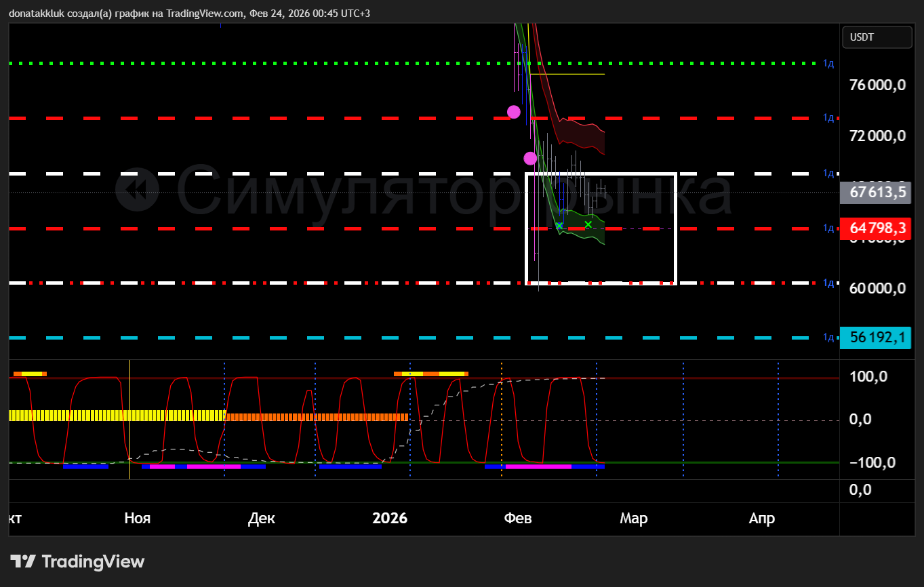Click the 2026 label on the time axis

point(390,519)
